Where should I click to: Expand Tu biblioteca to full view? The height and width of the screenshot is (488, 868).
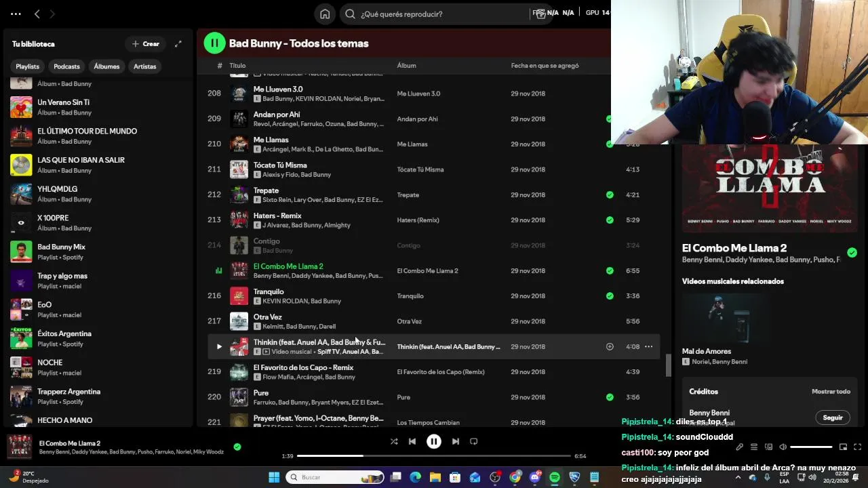pyautogui.click(x=178, y=44)
